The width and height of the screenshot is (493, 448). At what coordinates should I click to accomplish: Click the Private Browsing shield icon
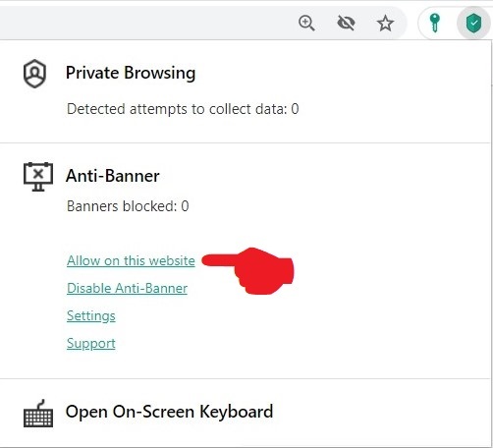pos(34,74)
